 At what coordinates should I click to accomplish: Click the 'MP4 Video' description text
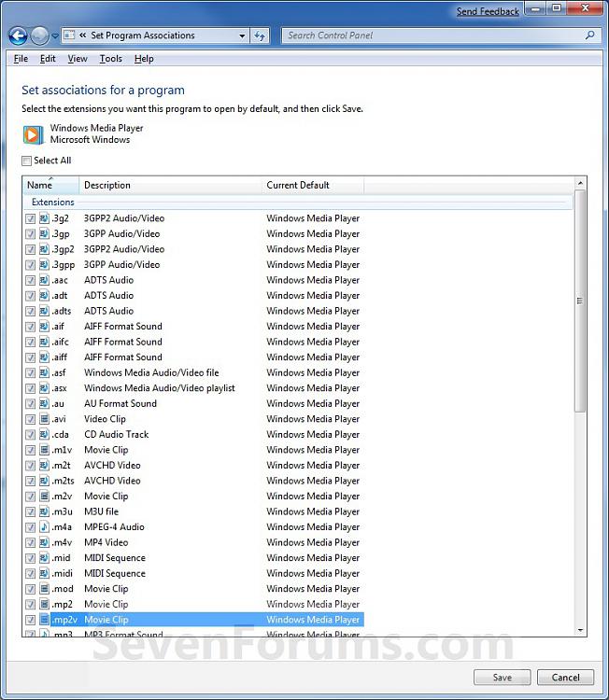point(106,542)
